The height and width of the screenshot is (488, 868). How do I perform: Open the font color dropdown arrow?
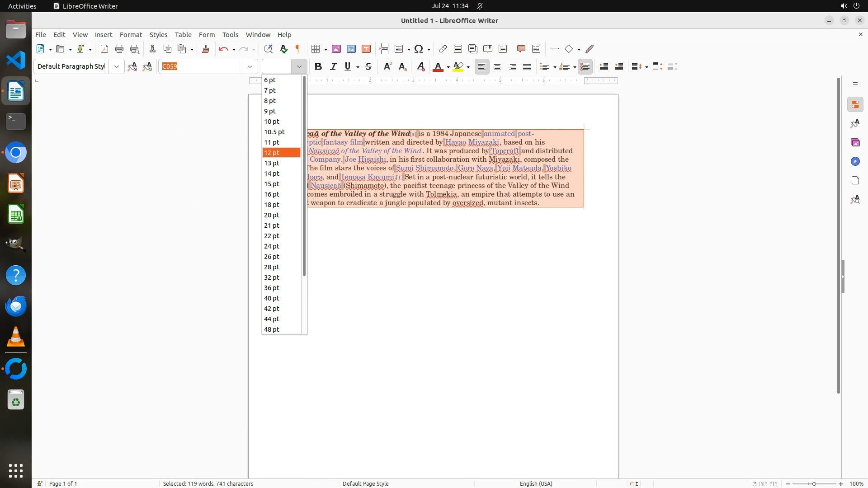(x=448, y=67)
